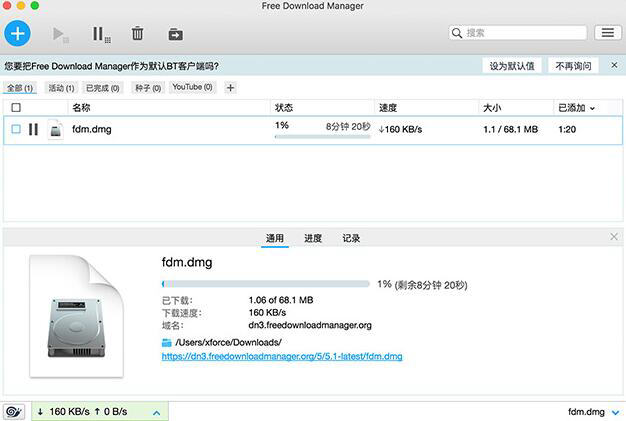This screenshot has height=421, width=626.
Task: Click the 大小 column header
Action: pyautogui.click(x=492, y=108)
